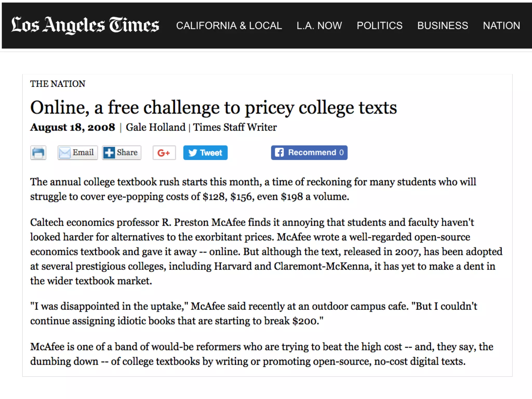Click the August 18, 2008 publication date
This screenshot has height=399, width=532.
coord(72,127)
